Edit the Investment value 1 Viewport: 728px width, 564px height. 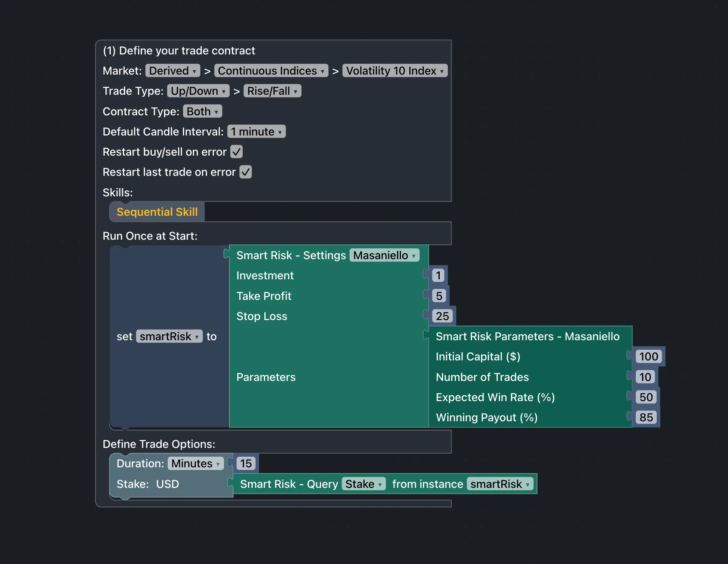click(439, 276)
